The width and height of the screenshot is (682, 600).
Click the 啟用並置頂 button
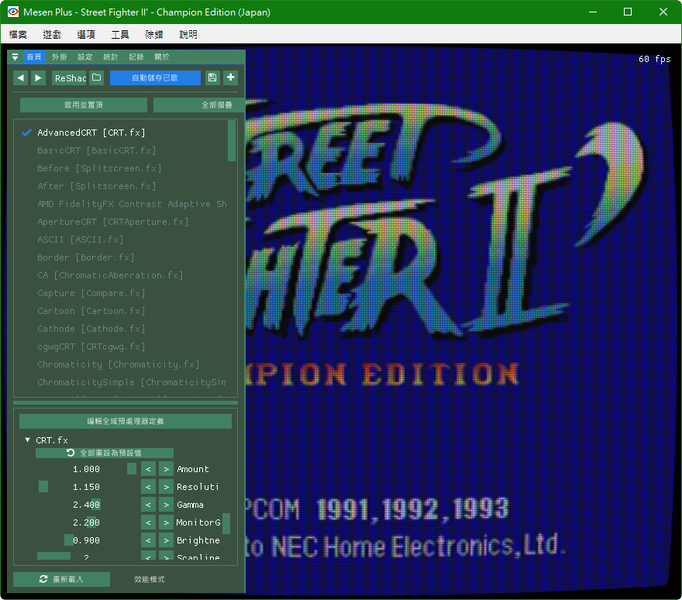click(84, 105)
